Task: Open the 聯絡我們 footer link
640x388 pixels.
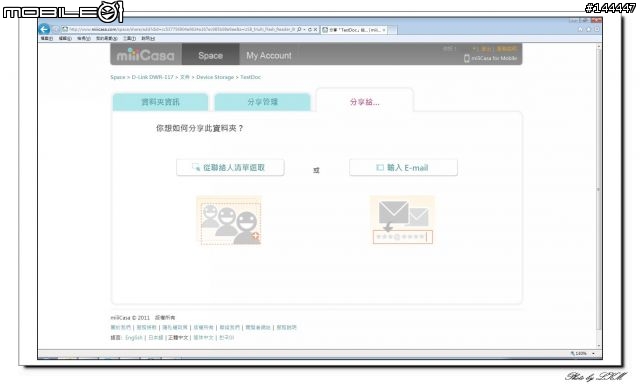Action: click(x=230, y=328)
